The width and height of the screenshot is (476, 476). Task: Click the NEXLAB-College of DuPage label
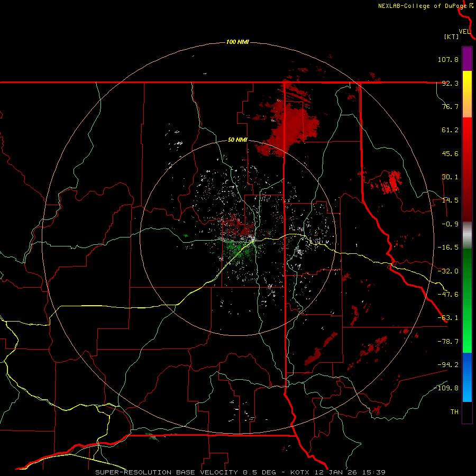point(422,6)
